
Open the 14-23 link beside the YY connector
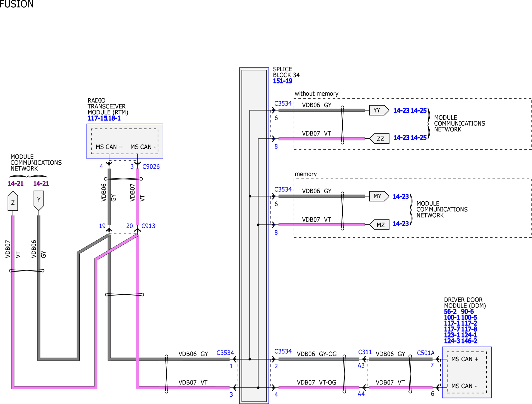point(401,110)
